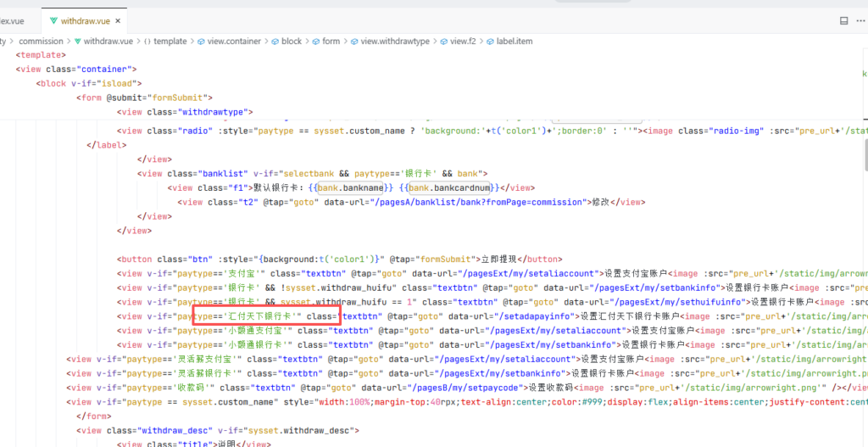The height and width of the screenshot is (447, 868).
Task: Expand the block breadcrumb dropdown
Action: pos(291,41)
